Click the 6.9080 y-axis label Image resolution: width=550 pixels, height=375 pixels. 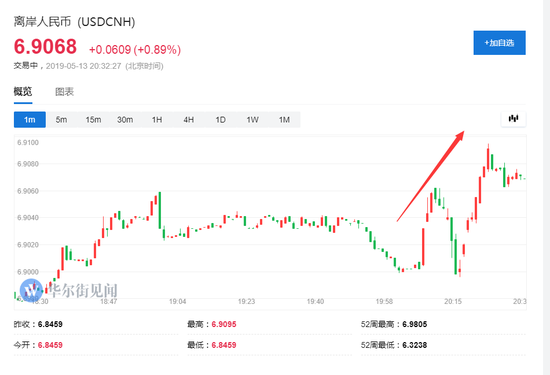[28, 164]
